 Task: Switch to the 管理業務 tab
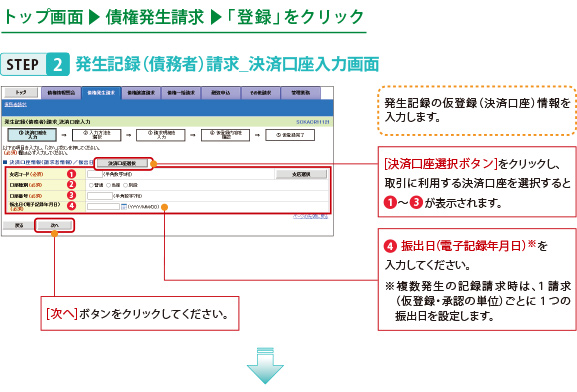click(x=301, y=93)
